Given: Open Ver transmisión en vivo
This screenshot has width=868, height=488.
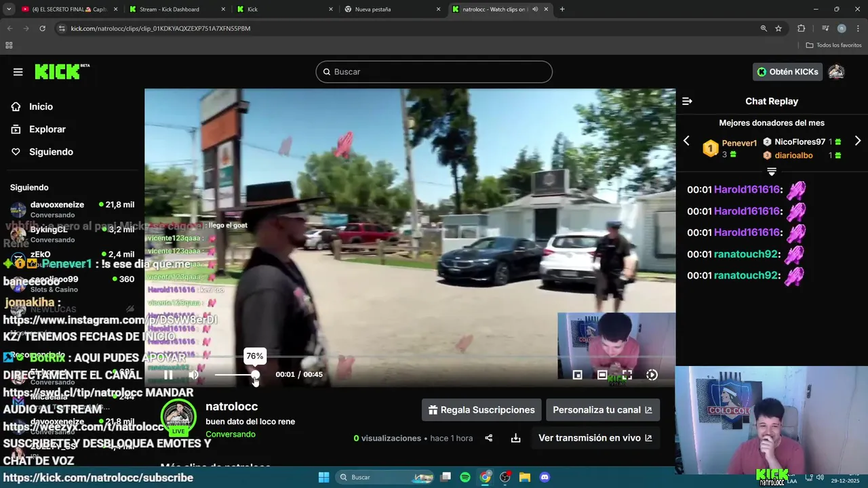Looking at the screenshot, I should pyautogui.click(x=595, y=438).
